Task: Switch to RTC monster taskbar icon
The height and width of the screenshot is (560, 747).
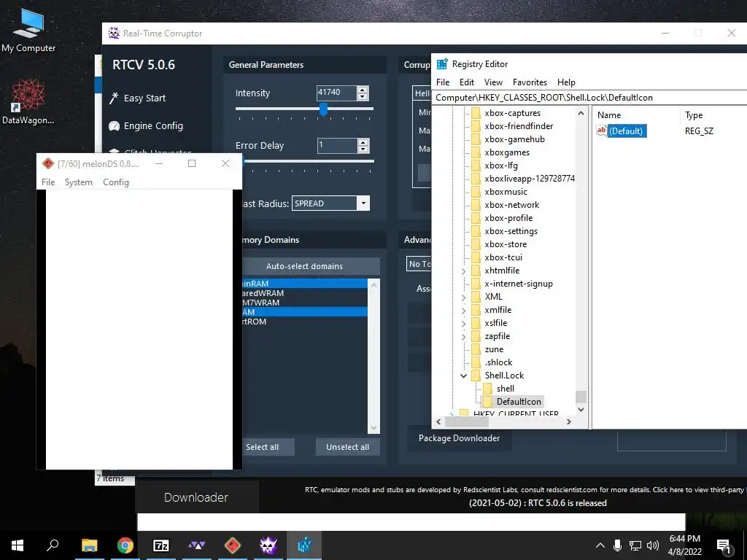Action: point(268,545)
